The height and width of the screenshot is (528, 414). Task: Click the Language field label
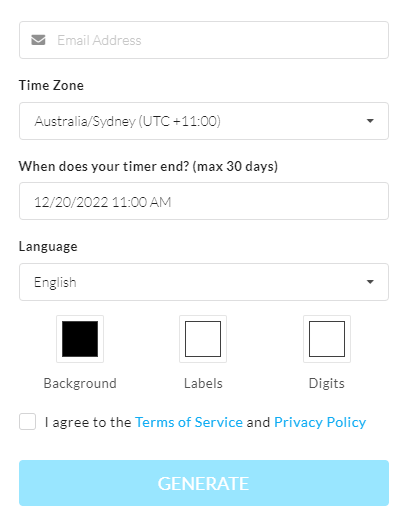click(x=48, y=246)
